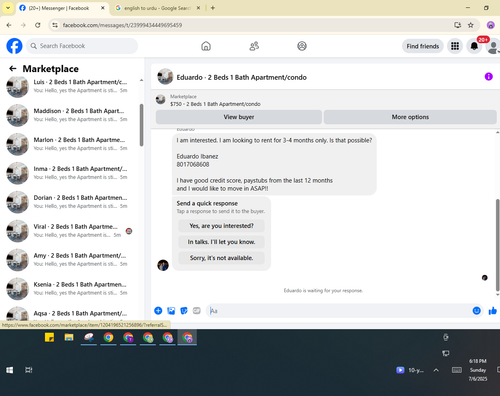Image resolution: width=500 pixels, height=396 pixels.
Task: Open a new browser tab
Action: pos(213,8)
